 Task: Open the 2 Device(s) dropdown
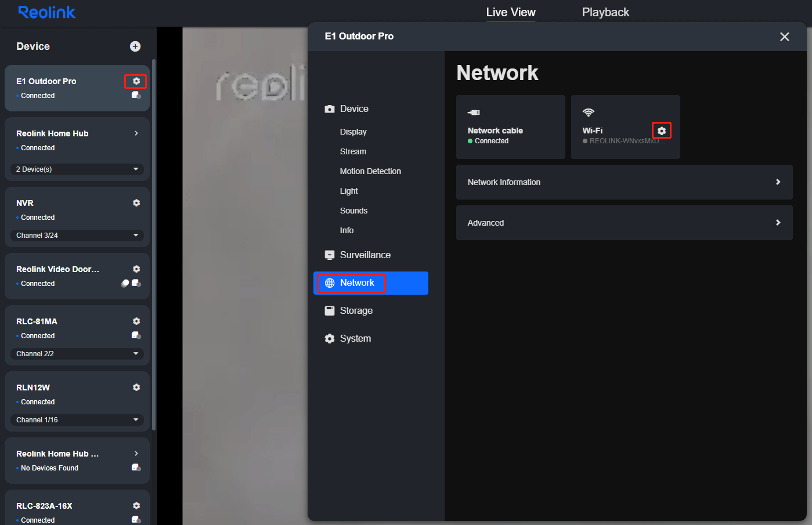(x=77, y=169)
